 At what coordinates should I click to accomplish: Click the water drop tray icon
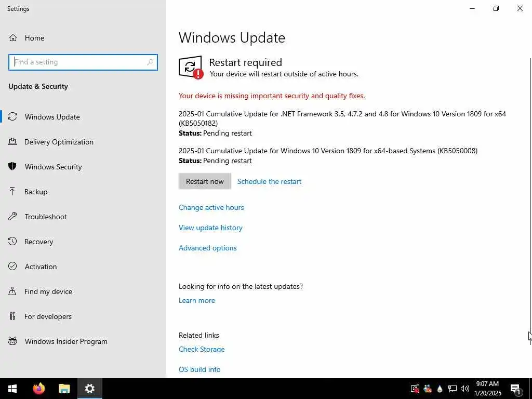click(440, 389)
